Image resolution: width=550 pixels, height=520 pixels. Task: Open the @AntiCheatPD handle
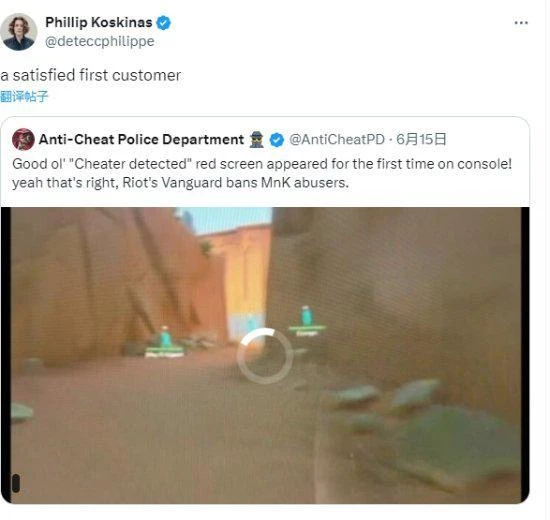337,140
